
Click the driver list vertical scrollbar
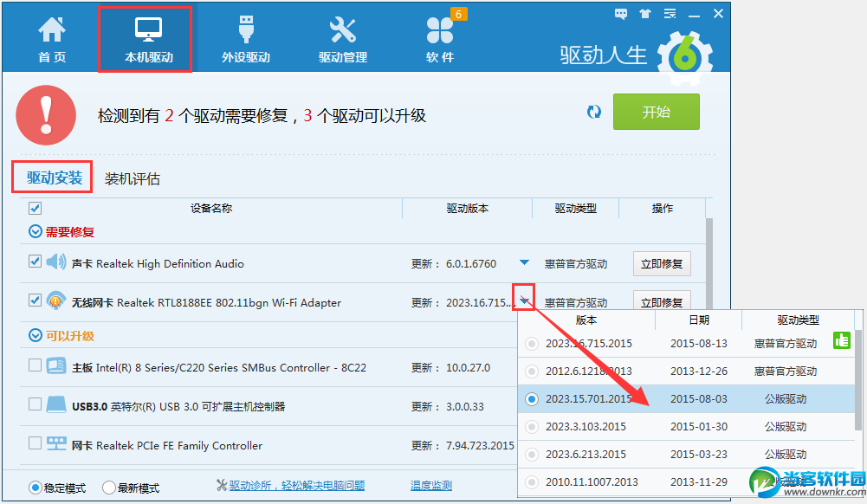(x=708, y=263)
